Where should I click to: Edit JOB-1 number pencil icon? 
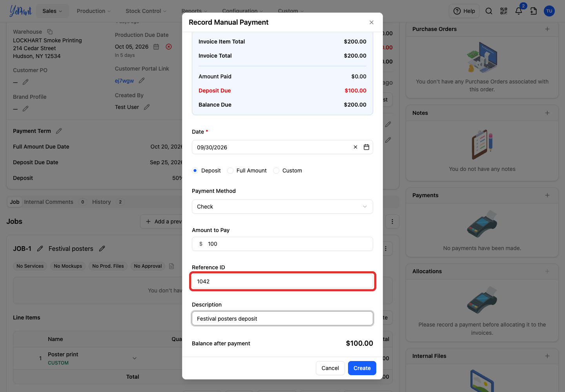click(40, 249)
